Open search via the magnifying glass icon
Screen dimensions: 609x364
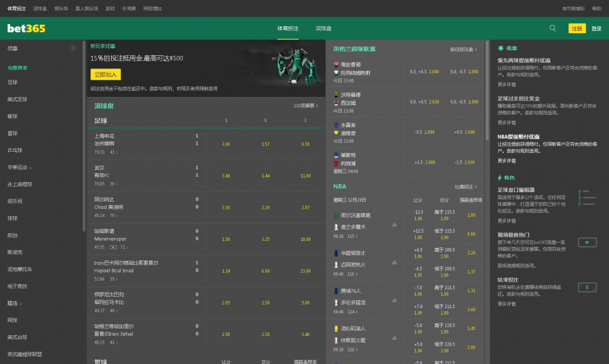tap(552, 28)
